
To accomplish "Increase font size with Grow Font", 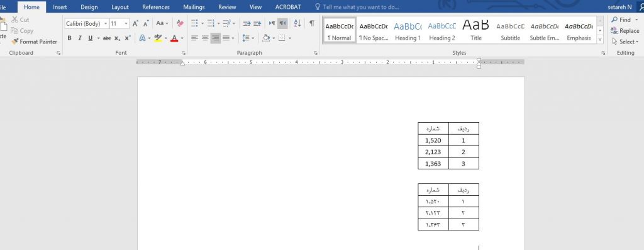I will (136, 23).
